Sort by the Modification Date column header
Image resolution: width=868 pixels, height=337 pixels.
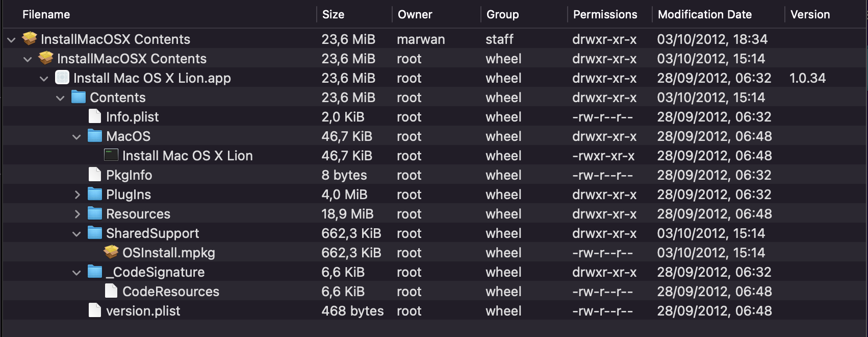(704, 14)
